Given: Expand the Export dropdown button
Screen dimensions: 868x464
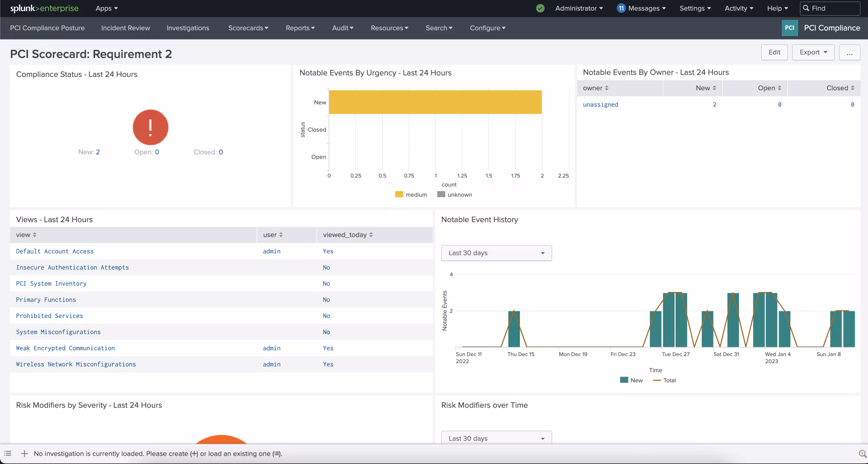Looking at the screenshot, I should [x=813, y=52].
